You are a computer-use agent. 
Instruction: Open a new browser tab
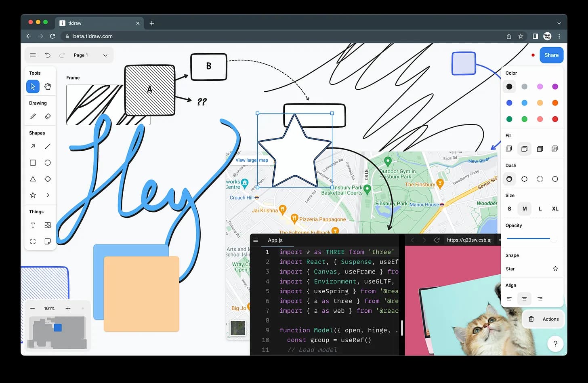[x=152, y=23]
